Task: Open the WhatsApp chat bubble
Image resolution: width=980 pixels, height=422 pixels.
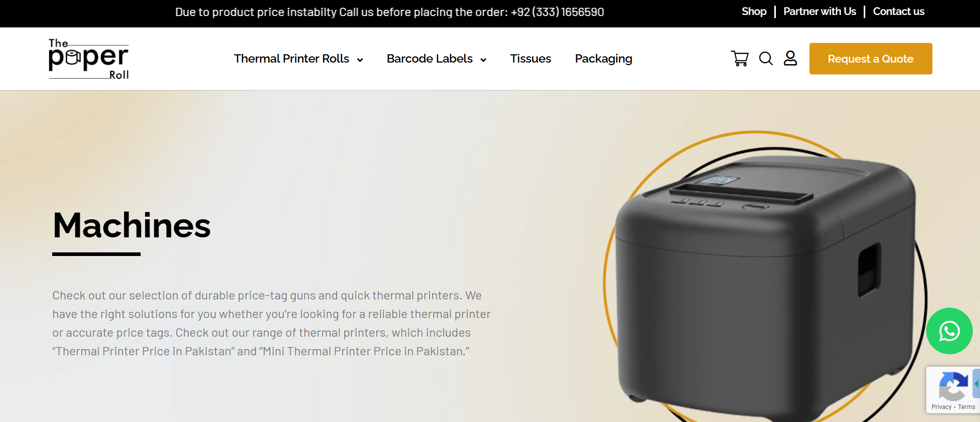Action: pos(950,331)
